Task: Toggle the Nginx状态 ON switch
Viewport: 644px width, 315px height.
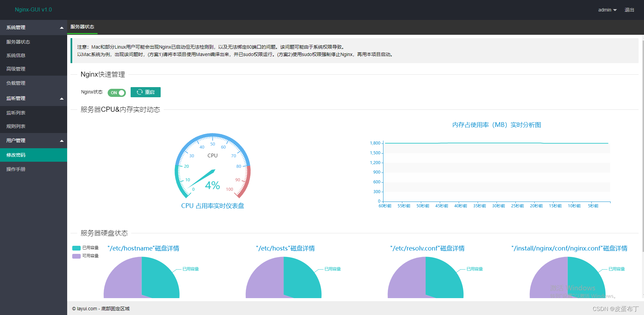Action: click(117, 93)
